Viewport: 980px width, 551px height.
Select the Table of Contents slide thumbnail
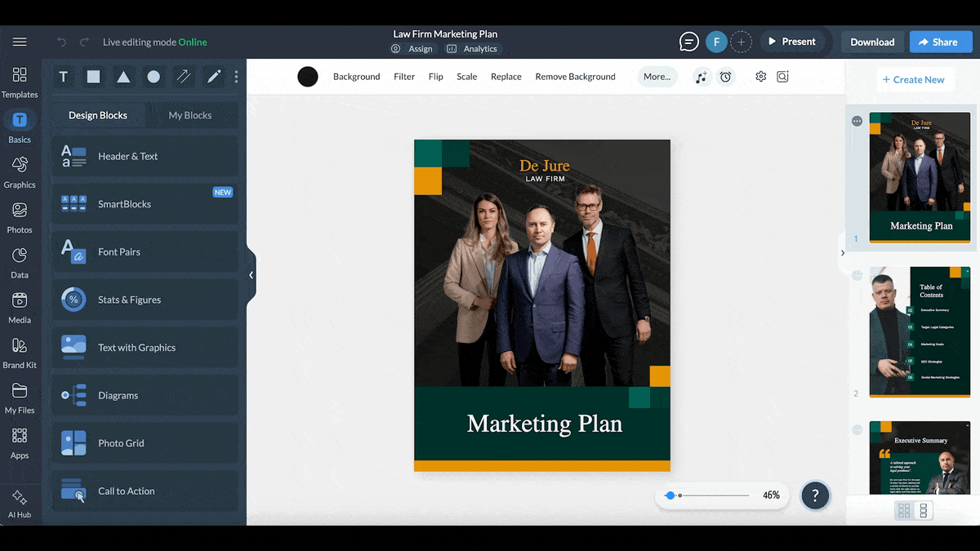tap(920, 331)
